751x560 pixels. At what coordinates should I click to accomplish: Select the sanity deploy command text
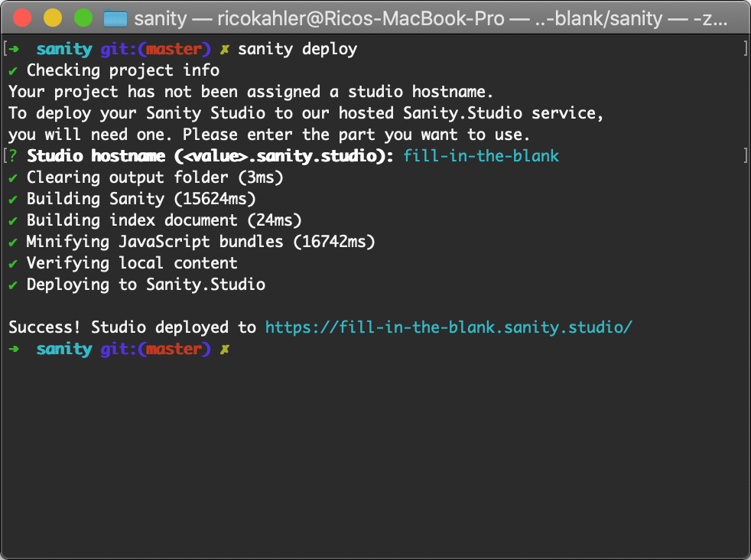pos(297,48)
